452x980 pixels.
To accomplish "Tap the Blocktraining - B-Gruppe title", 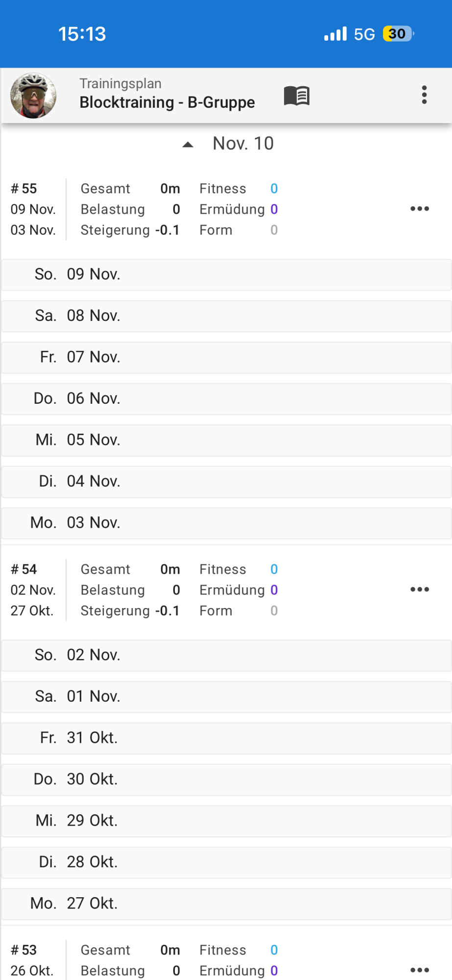I will point(167,102).
